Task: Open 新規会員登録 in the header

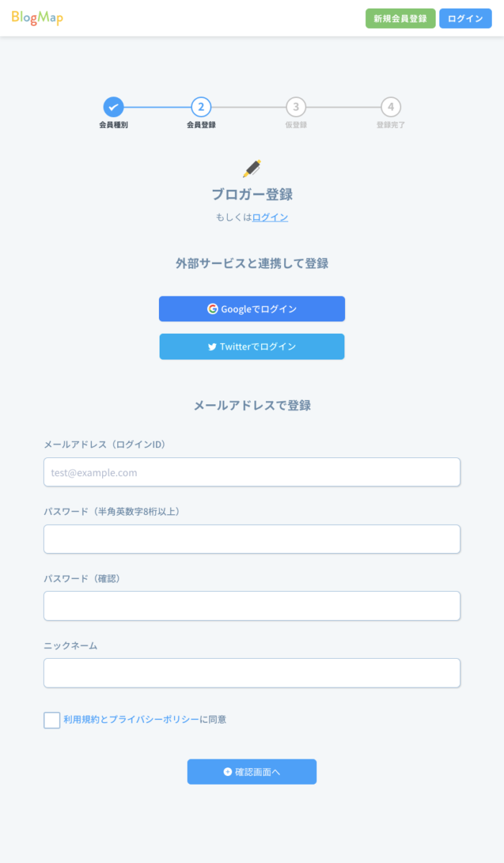Action: pyautogui.click(x=400, y=18)
